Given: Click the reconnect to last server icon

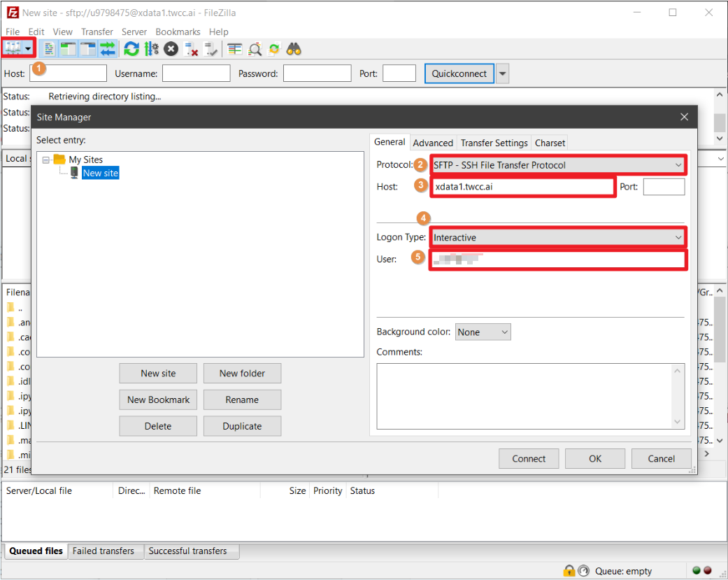Looking at the screenshot, I should pos(210,49).
